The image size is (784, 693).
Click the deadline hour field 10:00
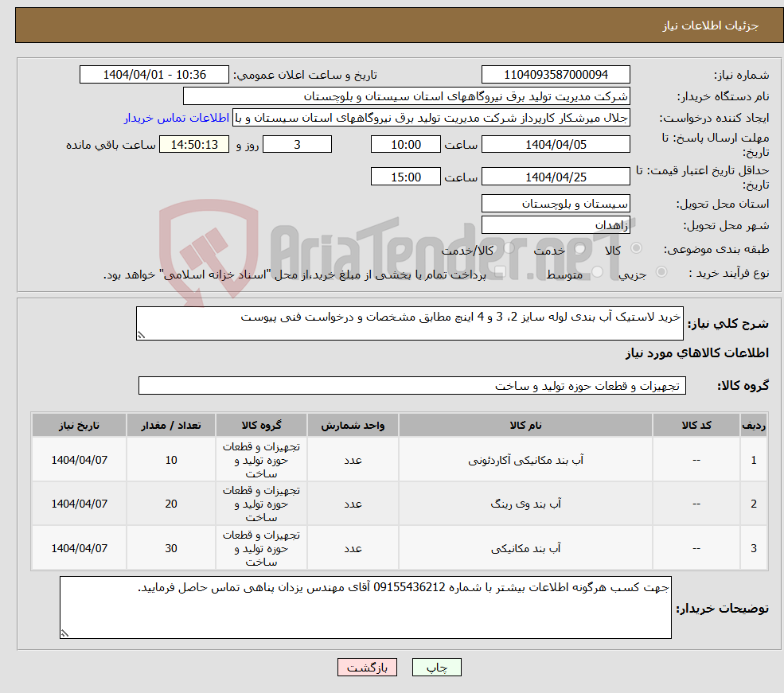tap(405, 144)
